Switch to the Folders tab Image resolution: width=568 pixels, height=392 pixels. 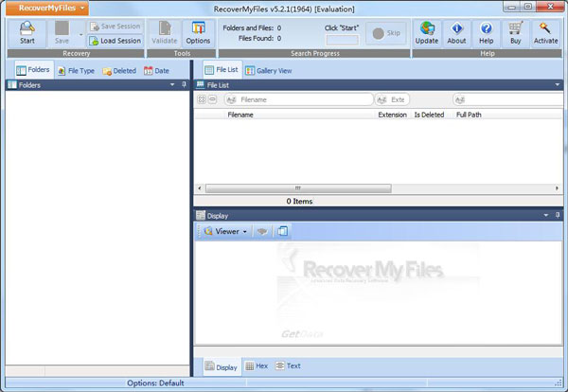[34, 70]
